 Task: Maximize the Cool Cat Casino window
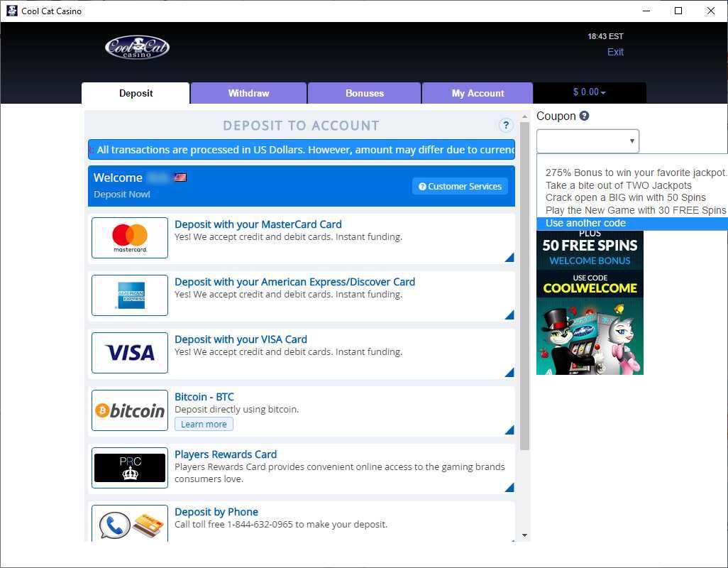(x=678, y=11)
